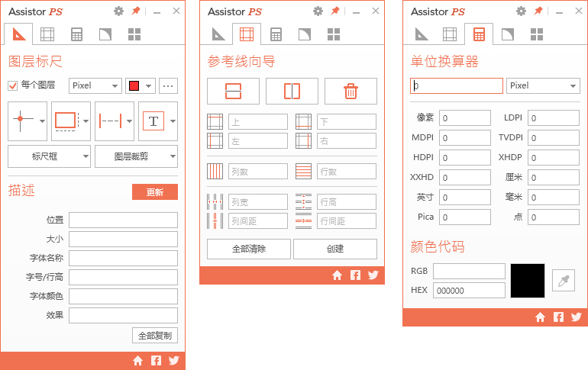Image resolution: width=588 pixels, height=370 pixels.
Task: Click the HEX 000000 field
Action: [x=469, y=290]
